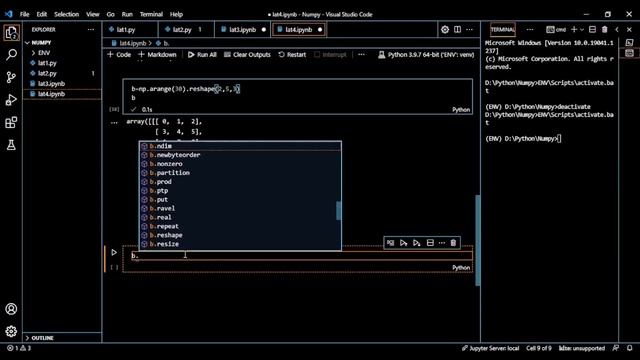Image resolution: width=640 pixels, height=360 pixels.
Task: Select Python kernel picker
Action: click(426, 55)
